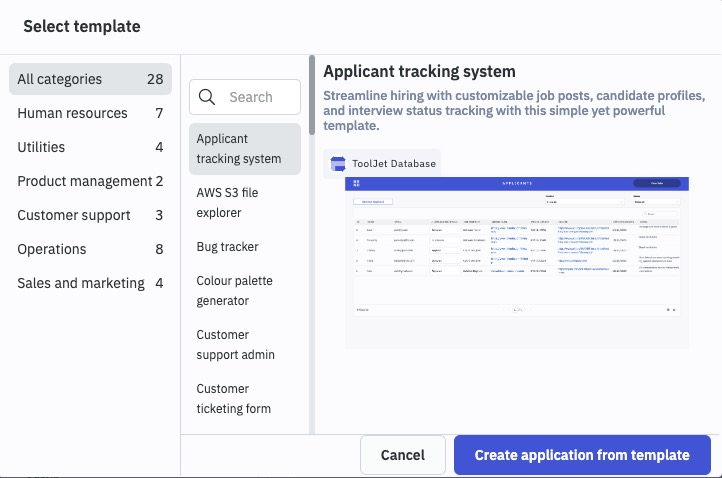The height and width of the screenshot is (478, 722).
Task: Click the template Search input field
Action: [255, 97]
